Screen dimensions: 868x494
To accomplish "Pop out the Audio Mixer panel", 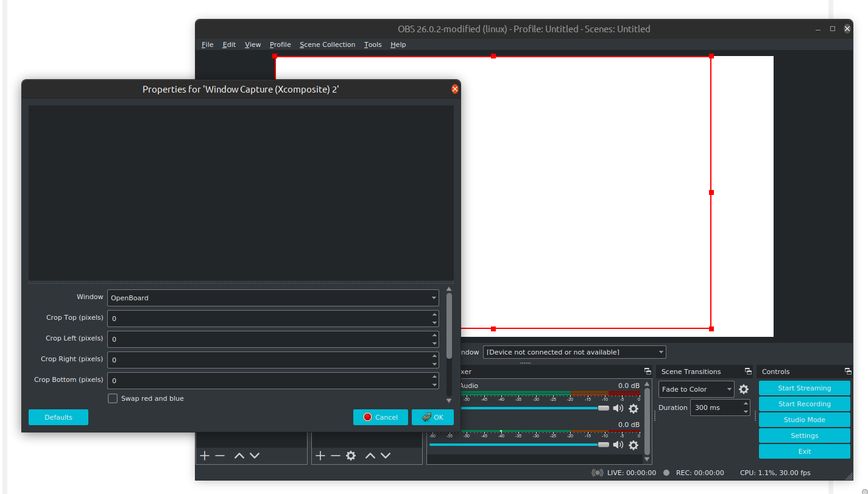I will click(647, 371).
